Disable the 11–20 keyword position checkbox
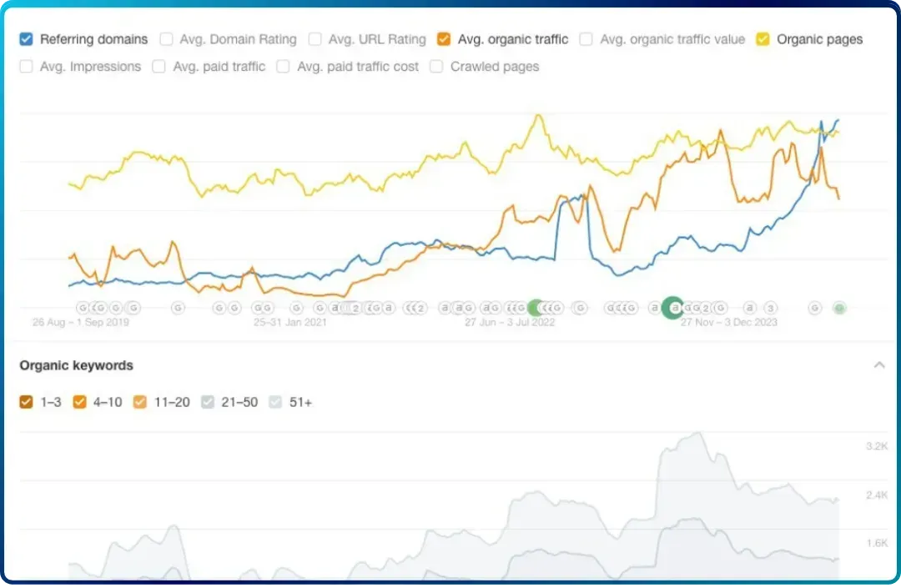The width and height of the screenshot is (901, 588). 139,402
